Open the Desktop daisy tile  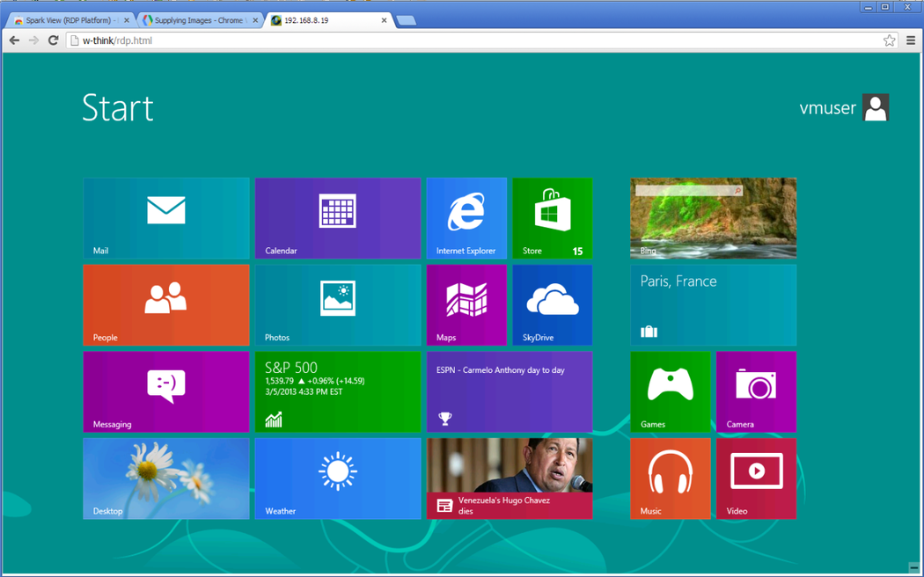tap(166, 478)
